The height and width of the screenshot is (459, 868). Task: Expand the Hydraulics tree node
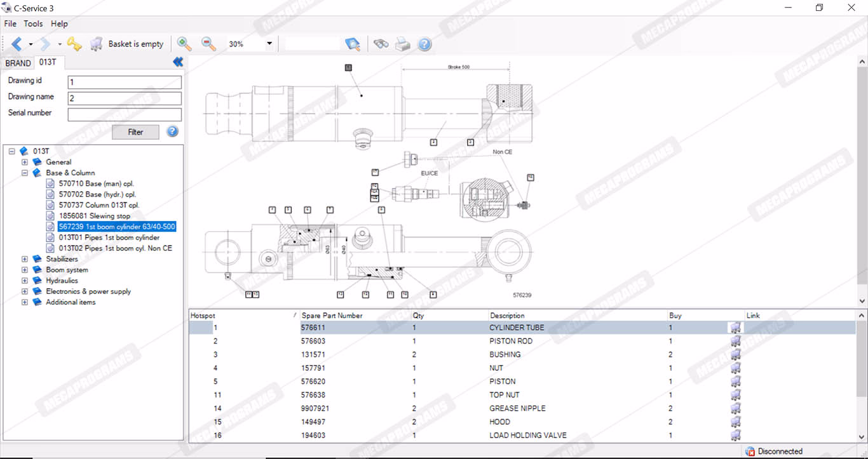click(x=25, y=281)
